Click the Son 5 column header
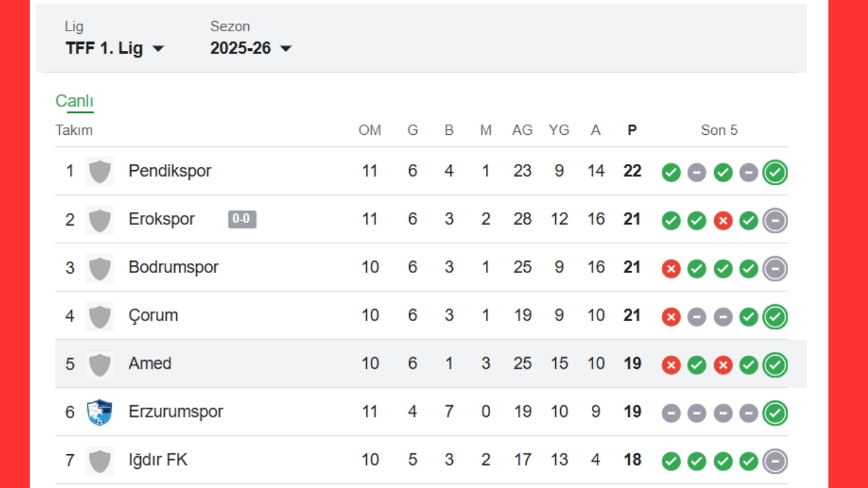This screenshot has height=488, width=868. (x=719, y=130)
